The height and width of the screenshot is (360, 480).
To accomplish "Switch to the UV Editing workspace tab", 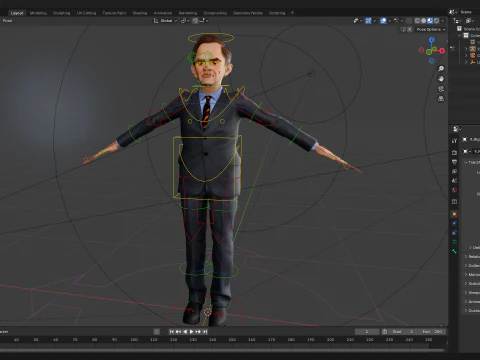I will click(86, 13).
